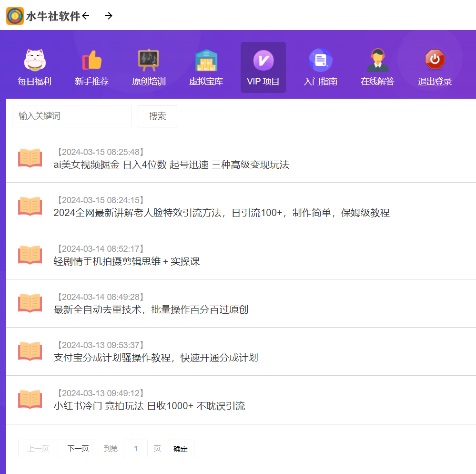
Task: Click book icon beside 老人脸特效引流 item
Action: tap(30, 206)
